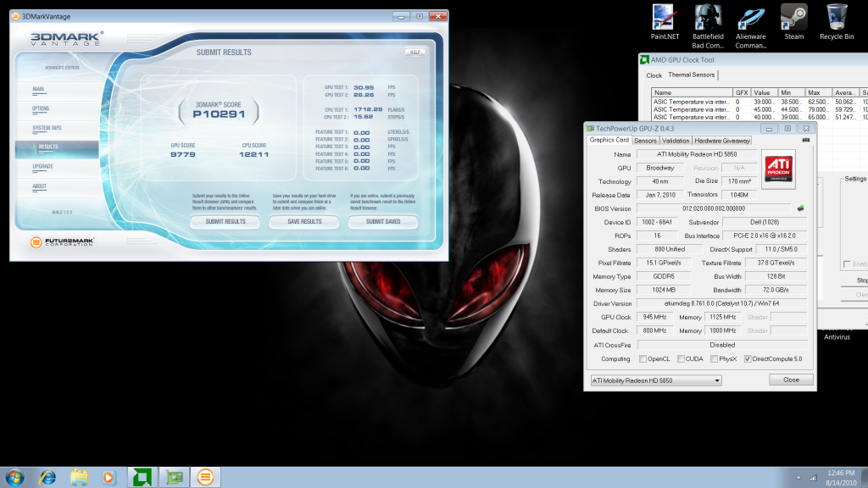Click AMD GPU Clock Tool title icon

(644, 59)
